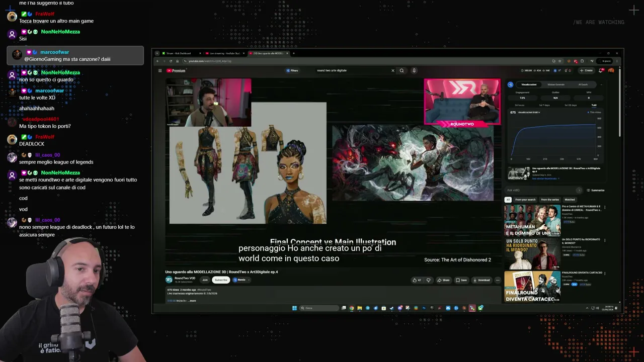Reload the page in the browser
The height and width of the screenshot is (362, 644).
[171, 61]
